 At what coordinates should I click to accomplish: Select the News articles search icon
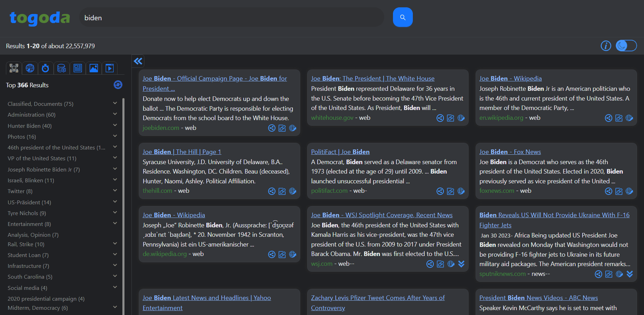point(78,68)
